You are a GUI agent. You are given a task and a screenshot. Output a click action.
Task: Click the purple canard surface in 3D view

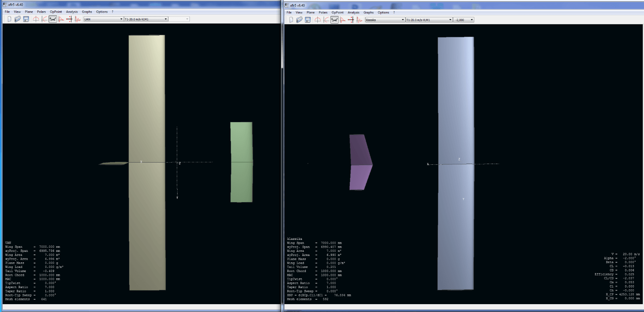coord(360,163)
